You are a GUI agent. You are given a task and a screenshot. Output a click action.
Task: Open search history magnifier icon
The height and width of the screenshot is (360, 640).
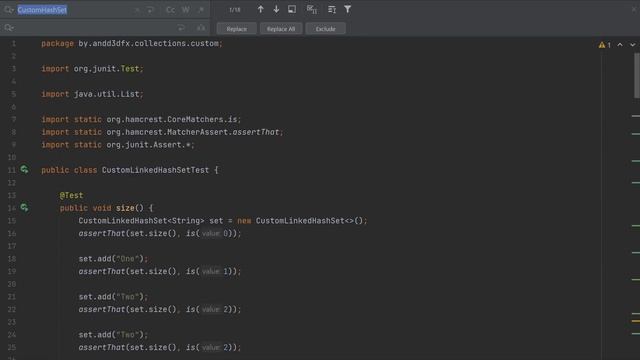point(9,10)
